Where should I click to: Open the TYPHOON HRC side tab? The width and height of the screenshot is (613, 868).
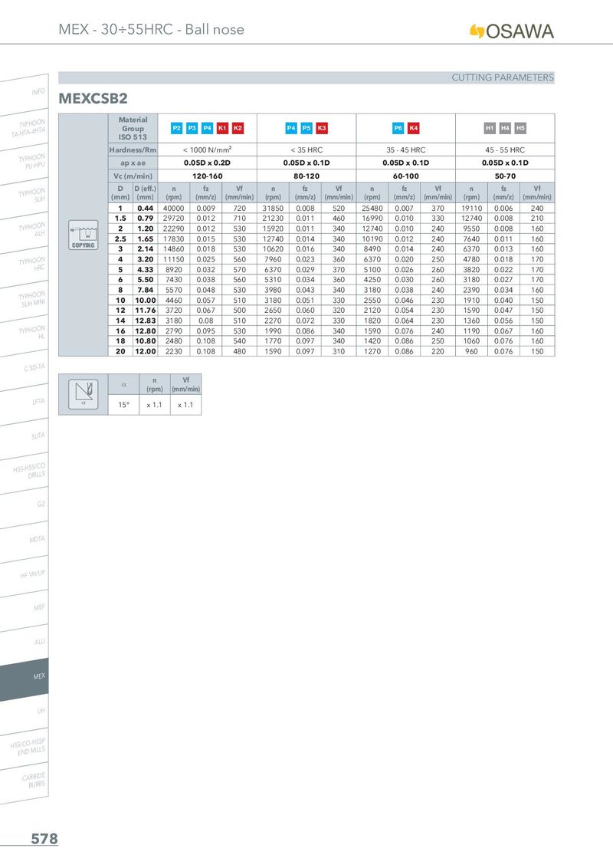[25, 265]
